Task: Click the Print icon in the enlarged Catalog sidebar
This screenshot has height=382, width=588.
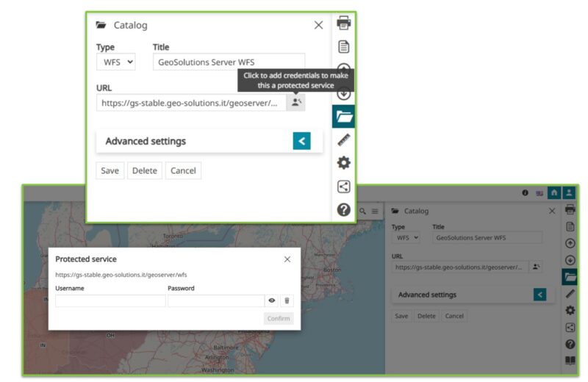Action: [x=343, y=23]
